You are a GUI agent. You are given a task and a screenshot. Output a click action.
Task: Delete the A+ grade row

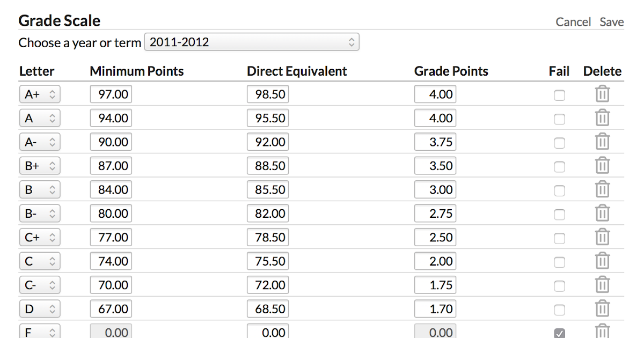602,94
